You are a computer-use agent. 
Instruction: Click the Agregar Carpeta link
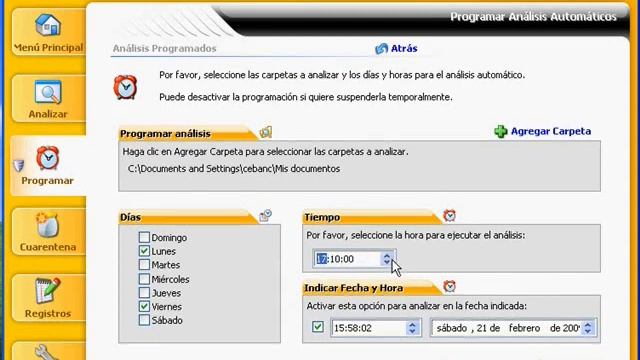pos(551,131)
